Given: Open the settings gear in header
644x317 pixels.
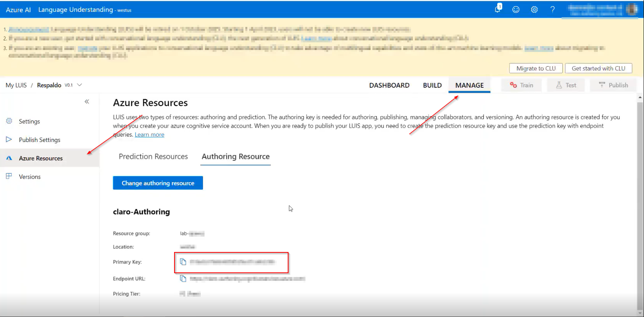Looking at the screenshot, I should point(534,10).
